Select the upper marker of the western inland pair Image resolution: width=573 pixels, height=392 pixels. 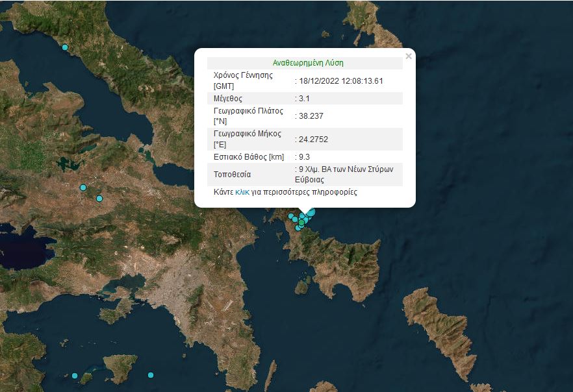83,188
